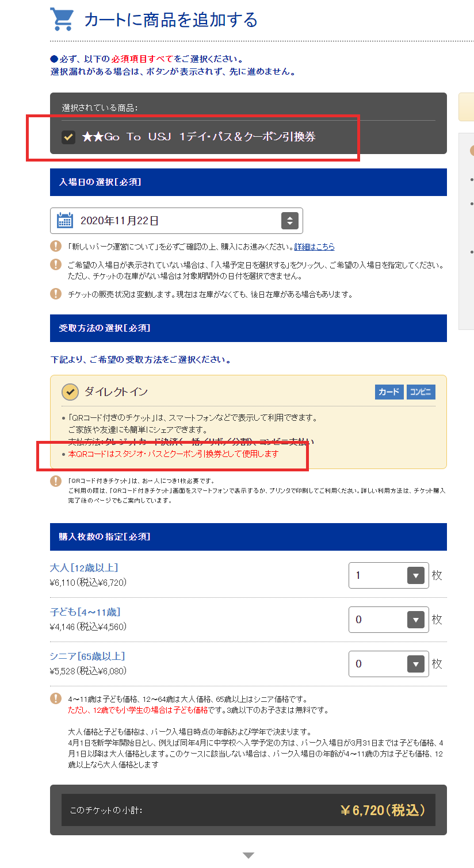Click the warning icon next to 新しいパーク運営 notice
474x868 pixels.
55,245
